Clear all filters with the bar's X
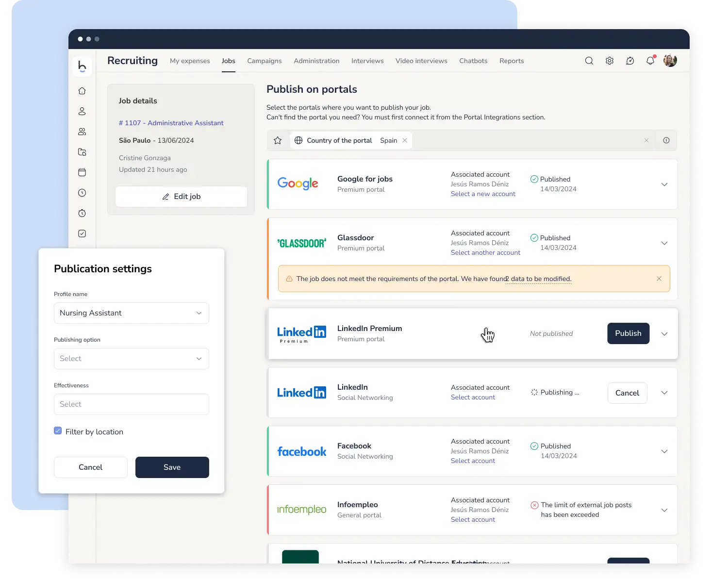This screenshot has width=728, height=579. pos(646,140)
